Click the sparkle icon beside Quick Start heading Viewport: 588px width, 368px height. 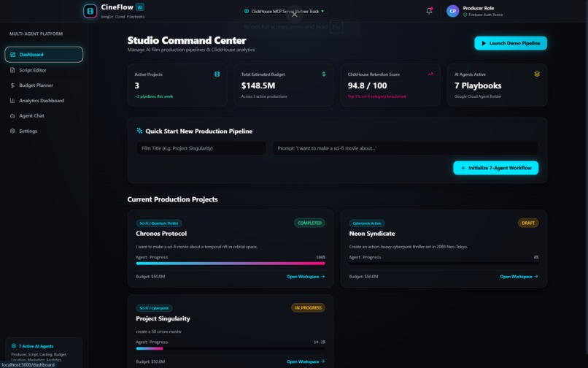[x=139, y=131]
